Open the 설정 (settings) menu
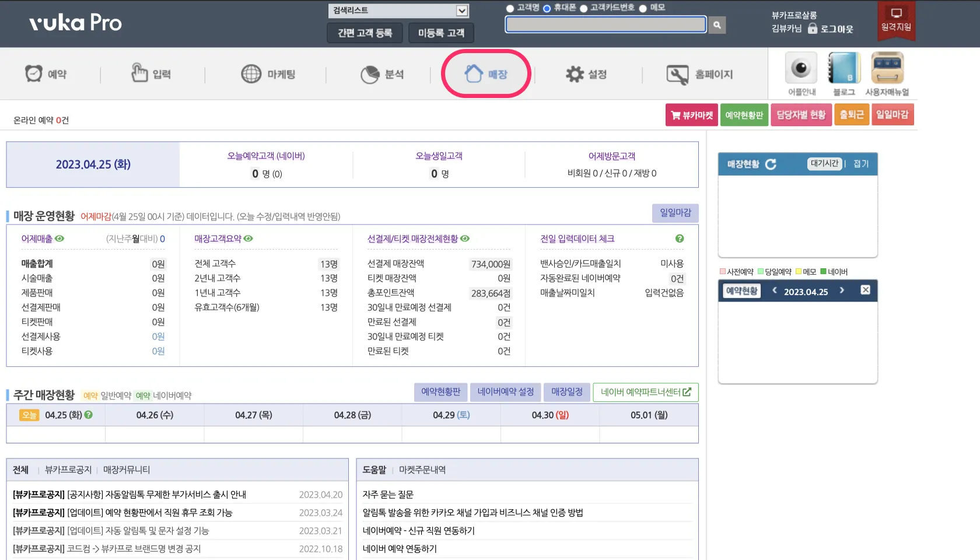This screenshot has width=980, height=560. (x=586, y=74)
